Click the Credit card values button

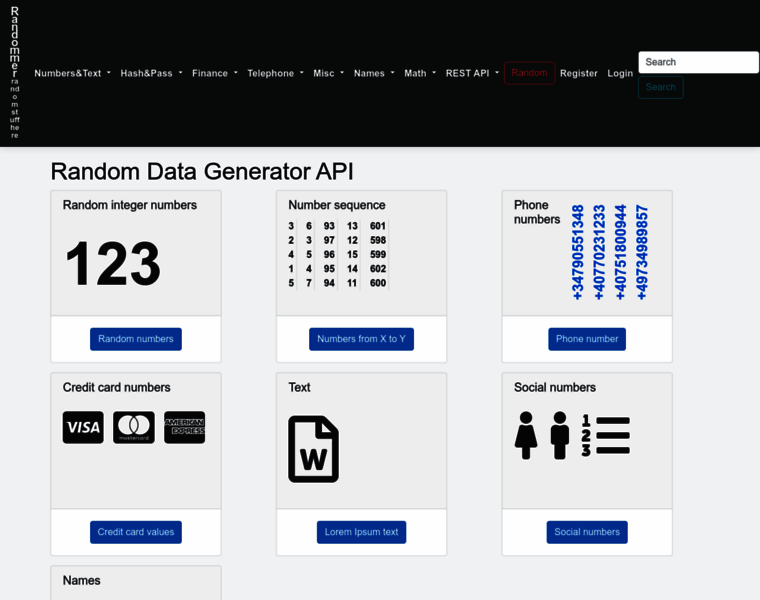coord(136,532)
